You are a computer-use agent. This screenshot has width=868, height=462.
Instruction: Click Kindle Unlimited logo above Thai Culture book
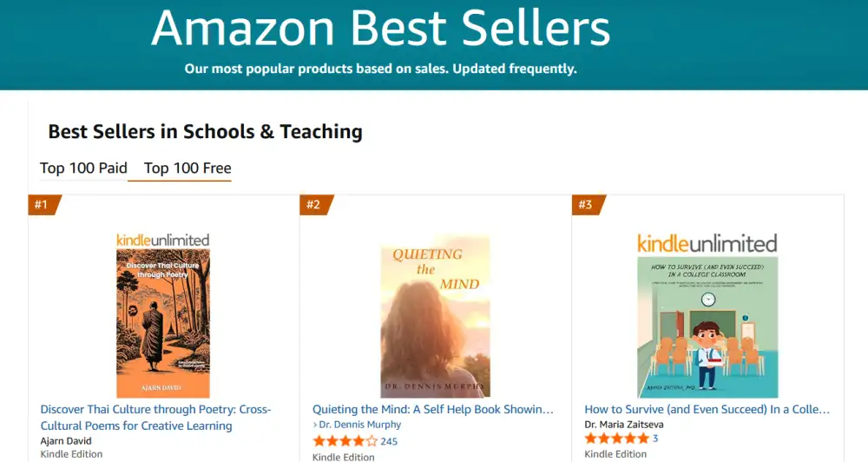pos(163,240)
